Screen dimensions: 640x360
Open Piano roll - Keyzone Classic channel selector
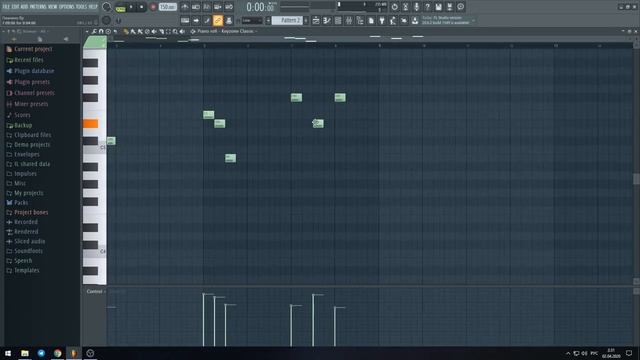click(226, 31)
